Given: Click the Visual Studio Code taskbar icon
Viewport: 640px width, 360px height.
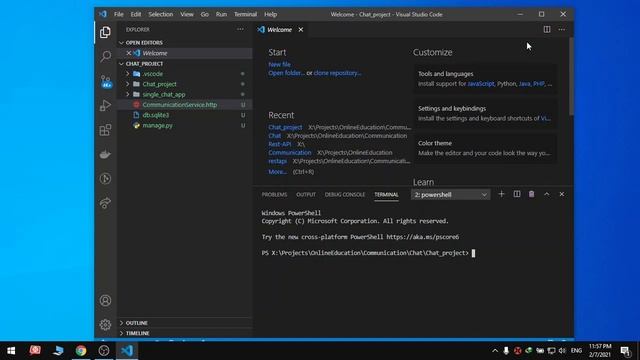Looking at the screenshot, I should tap(127, 351).
